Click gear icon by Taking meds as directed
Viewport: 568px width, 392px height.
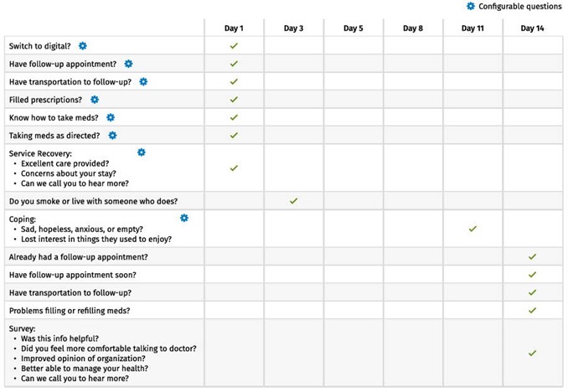pyautogui.click(x=112, y=135)
